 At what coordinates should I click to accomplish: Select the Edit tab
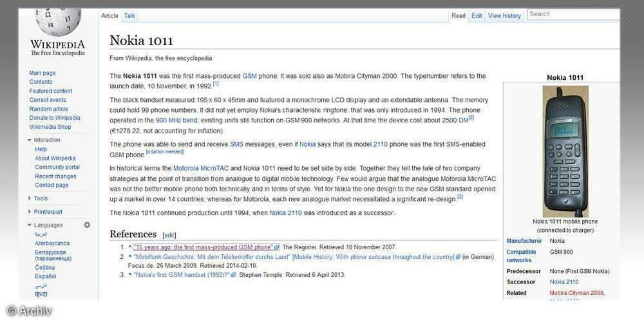pyautogui.click(x=477, y=15)
